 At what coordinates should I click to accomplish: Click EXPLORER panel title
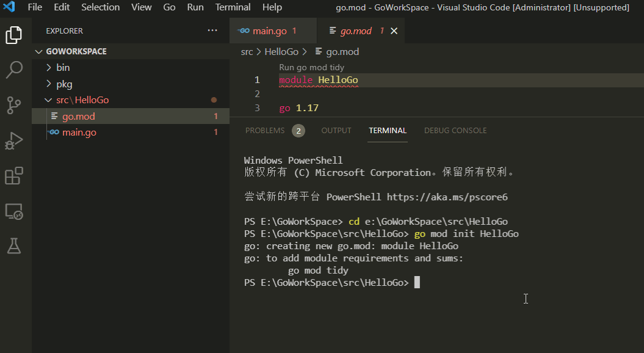click(x=65, y=31)
